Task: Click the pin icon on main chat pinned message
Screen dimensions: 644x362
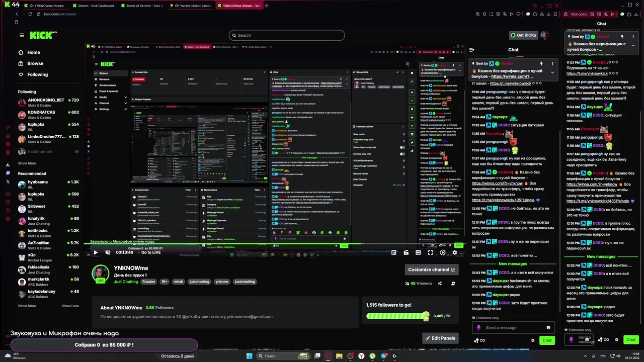Action: click(541, 64)
